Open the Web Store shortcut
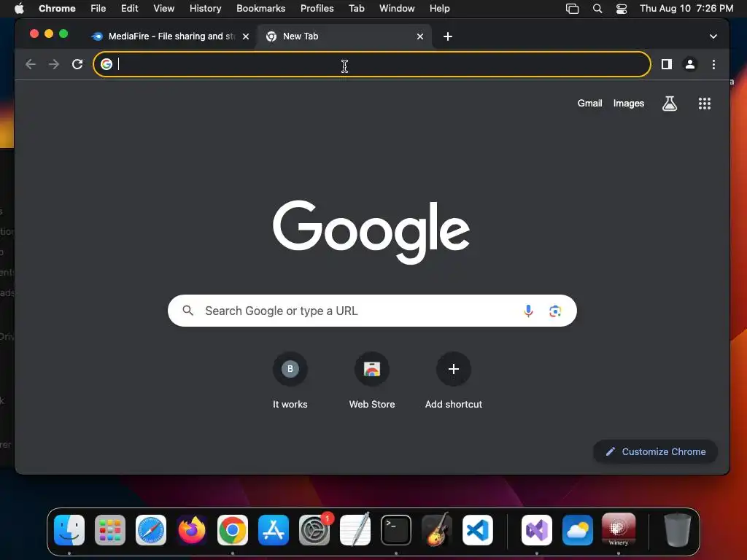This screenshot has height=560, width=747. point(372,381)
